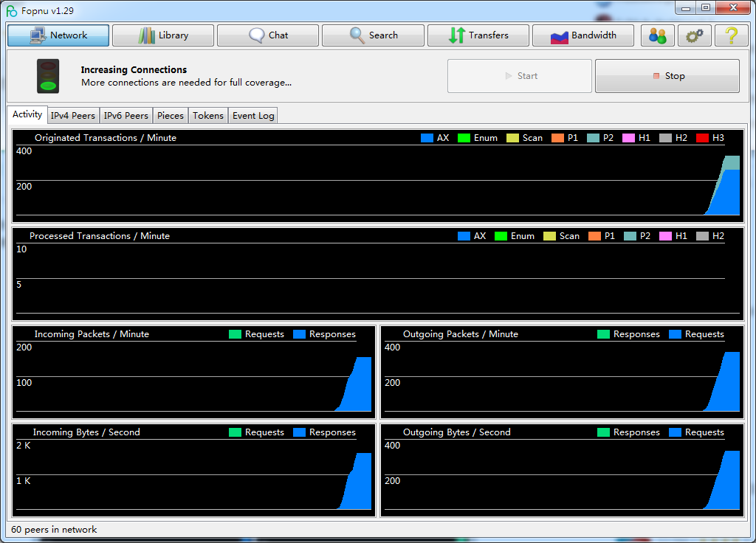Click H2 gray swatch in Processed Transactions legend

click(703, 236)
